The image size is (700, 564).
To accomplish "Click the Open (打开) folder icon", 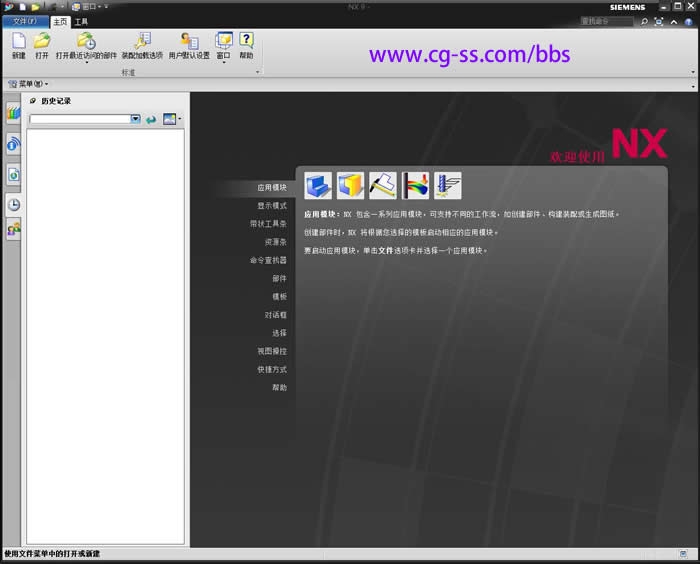I will 42,41.
